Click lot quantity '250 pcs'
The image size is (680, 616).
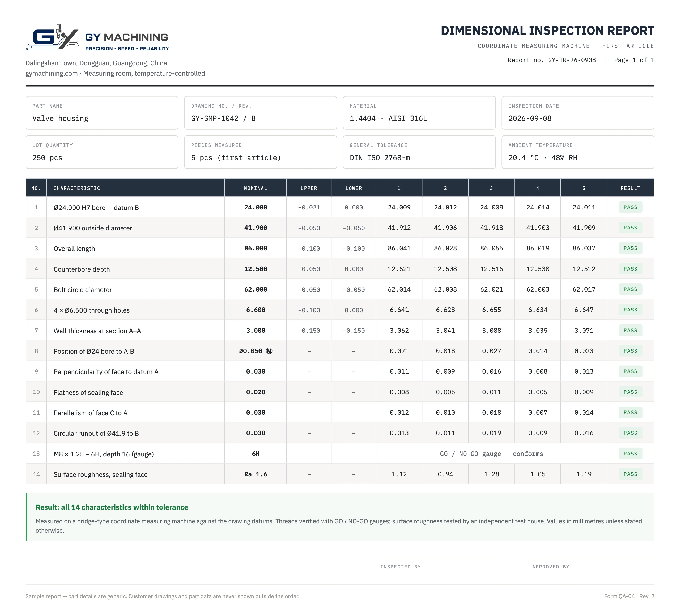click(x=47, y=158)
